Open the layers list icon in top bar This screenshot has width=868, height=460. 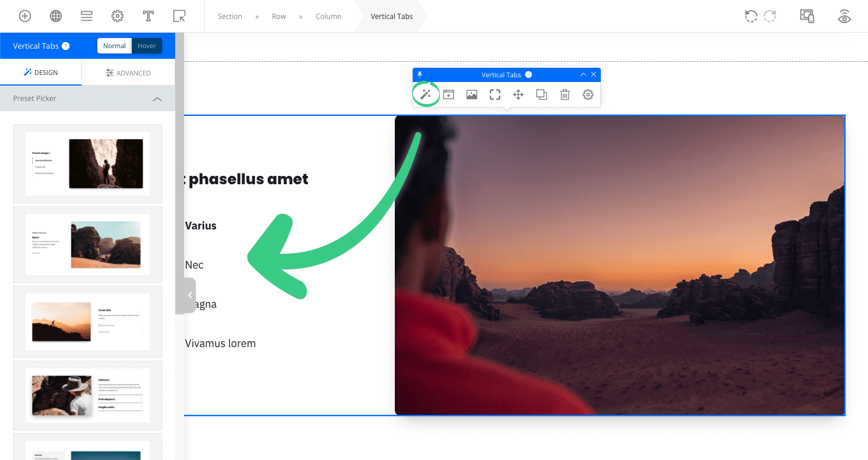[87, 16]
